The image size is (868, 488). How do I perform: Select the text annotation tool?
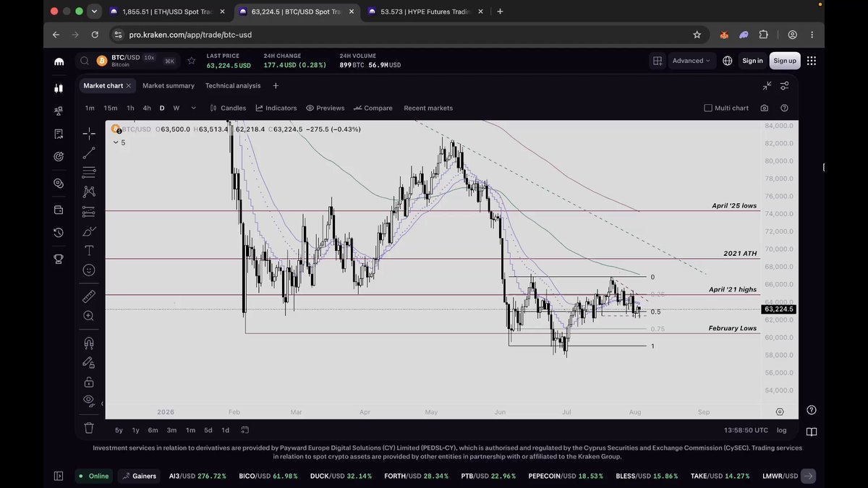tap(88, 250)
